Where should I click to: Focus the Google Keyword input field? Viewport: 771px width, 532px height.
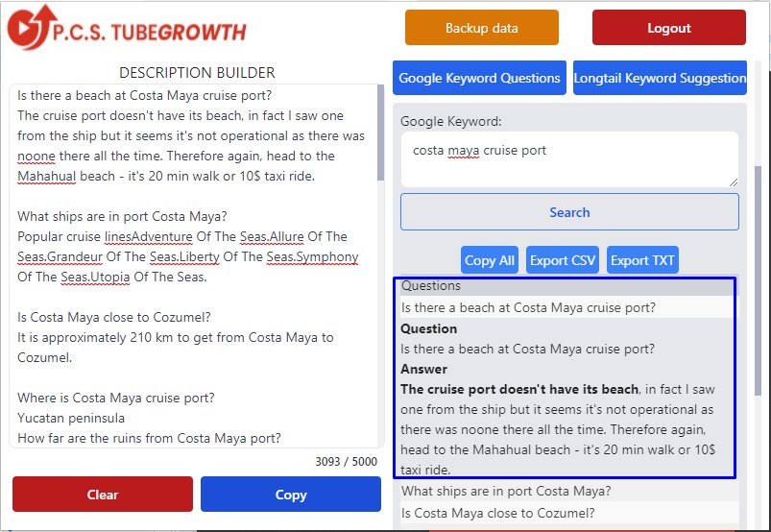click(x=569, y=159)
